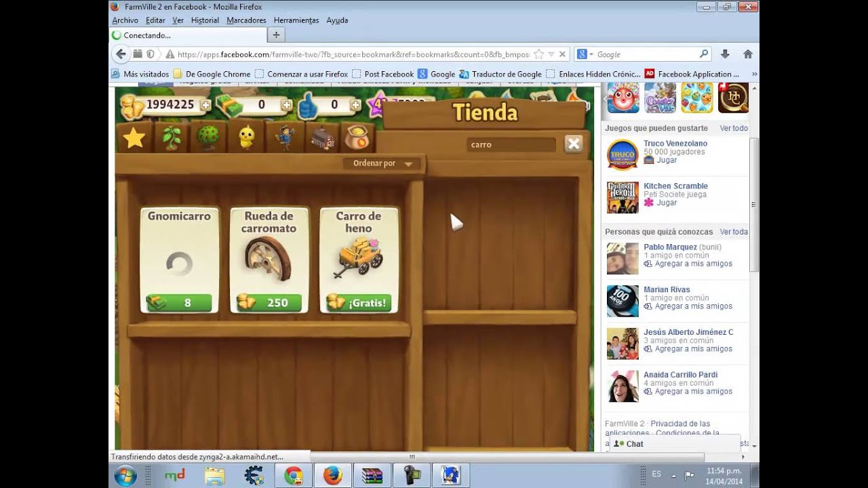The width and height of the screenshot is (868, 488).
Task: Open the Facebook Chat bar
Action: point(674,444)
